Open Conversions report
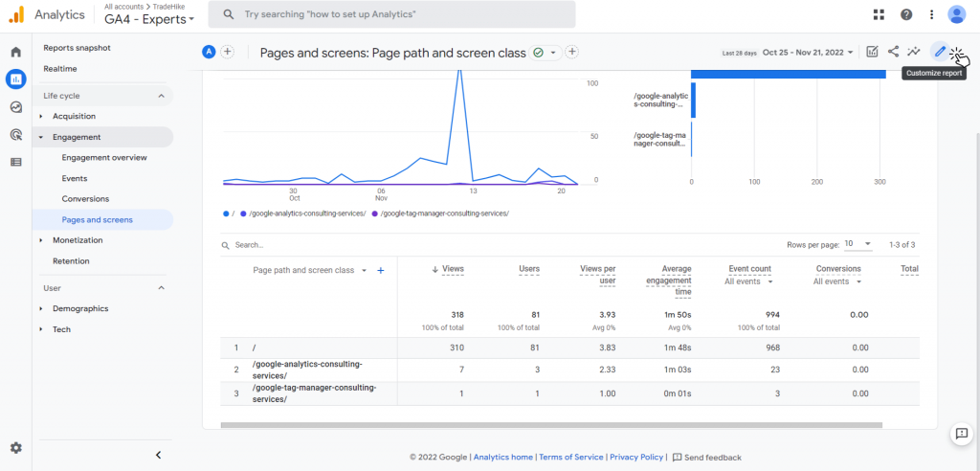This screenshot has width=980, height=471. point(85,199)
